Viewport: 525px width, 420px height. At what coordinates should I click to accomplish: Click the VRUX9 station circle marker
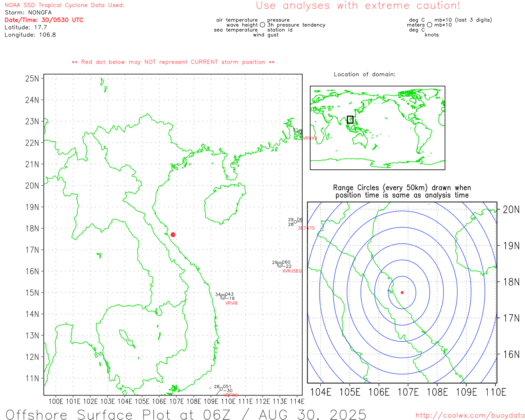[x=300, y=132]
